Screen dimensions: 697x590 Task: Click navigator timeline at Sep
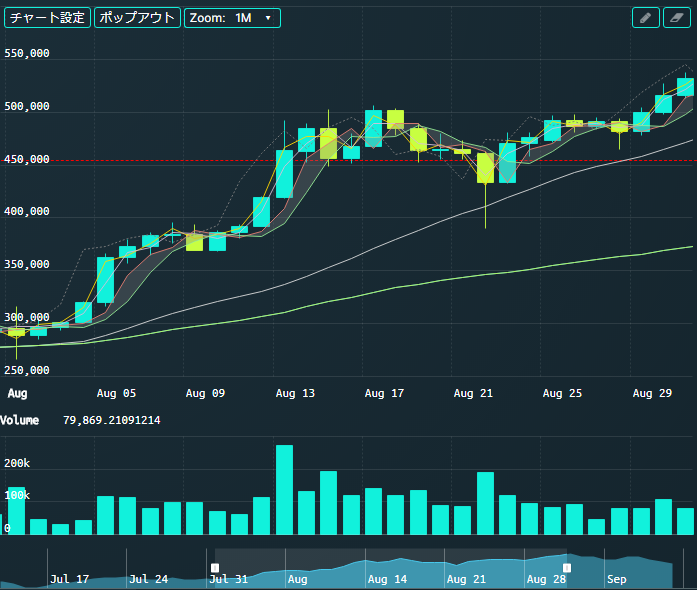point(616,578)
